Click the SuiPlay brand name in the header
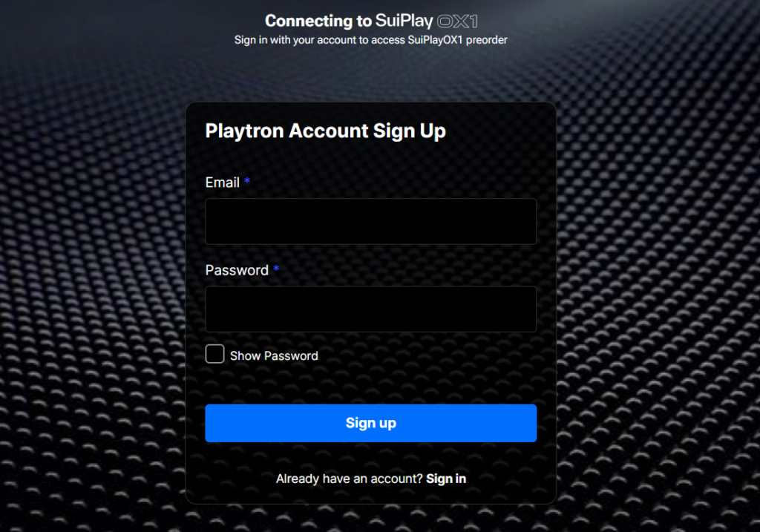The height and width of the screenshot is (532, 760). (x=405, y=21)
